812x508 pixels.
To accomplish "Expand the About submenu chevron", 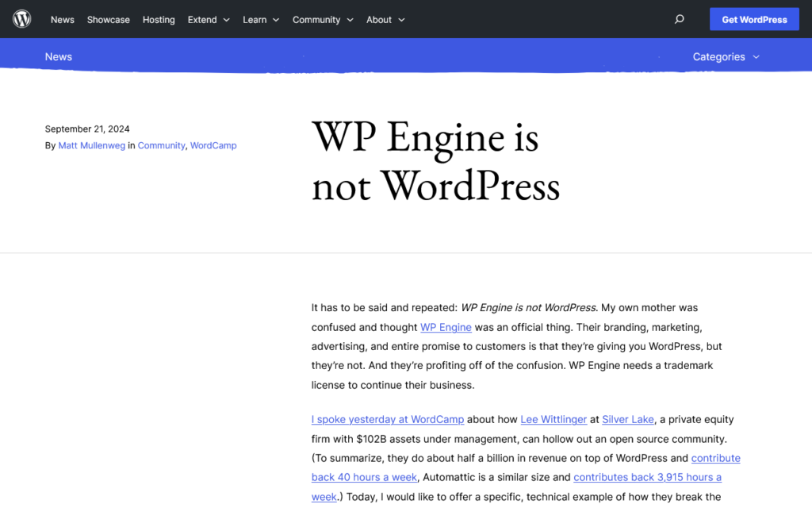I will coord(401,20).
